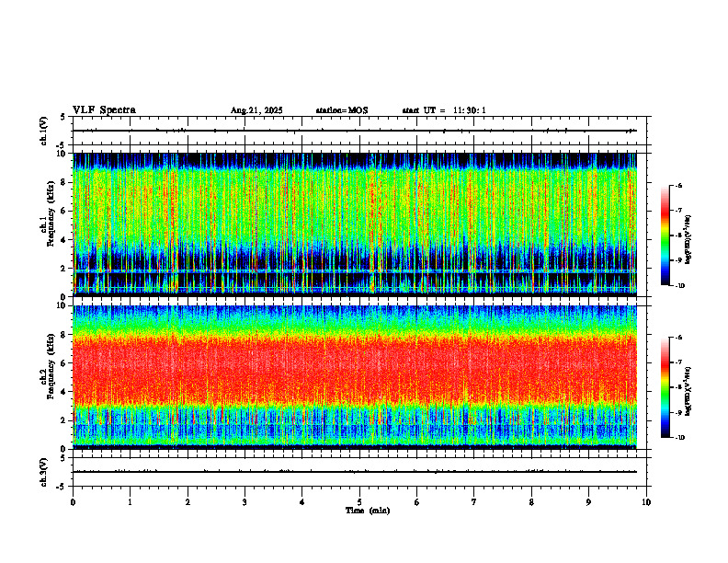Click the '8' kHz tick on ch.1 frequency axis
The image size is (728, 563).
point(64,182)
